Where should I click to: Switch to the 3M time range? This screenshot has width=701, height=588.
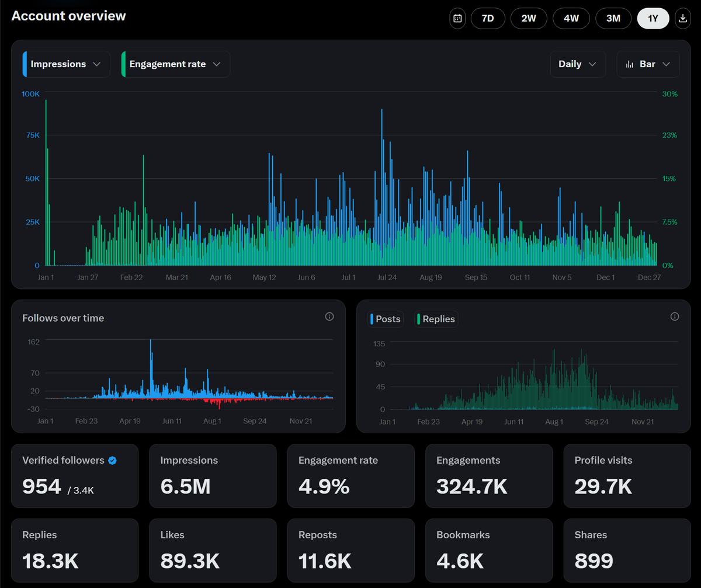click(x=613, y=18)
